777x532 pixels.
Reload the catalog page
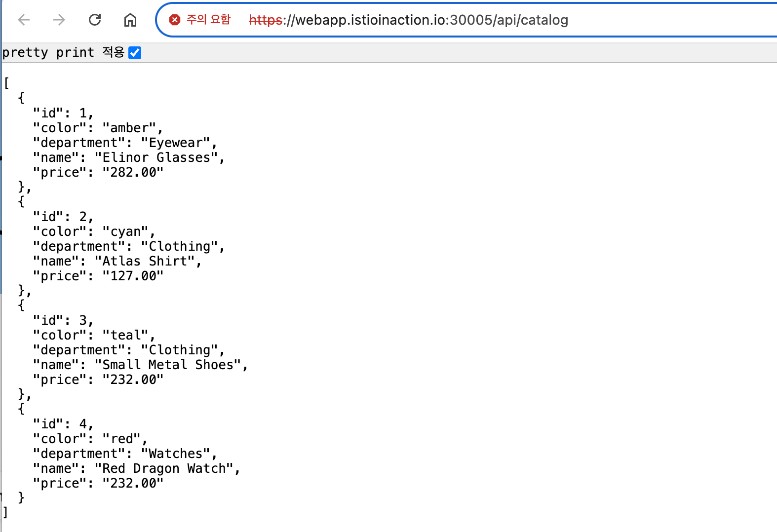[x=95, y=20]
